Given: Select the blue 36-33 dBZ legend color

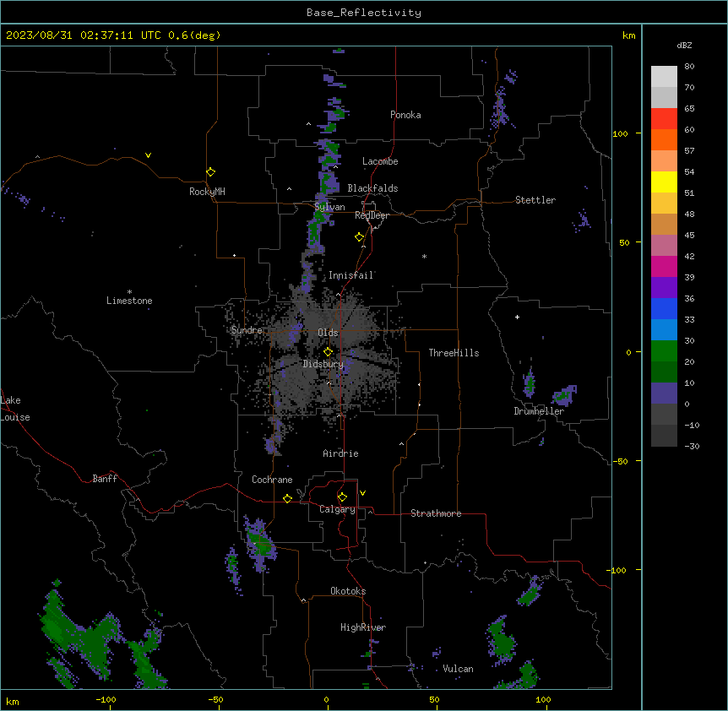Looking at the screenshot, I should (x=664, y=308).
